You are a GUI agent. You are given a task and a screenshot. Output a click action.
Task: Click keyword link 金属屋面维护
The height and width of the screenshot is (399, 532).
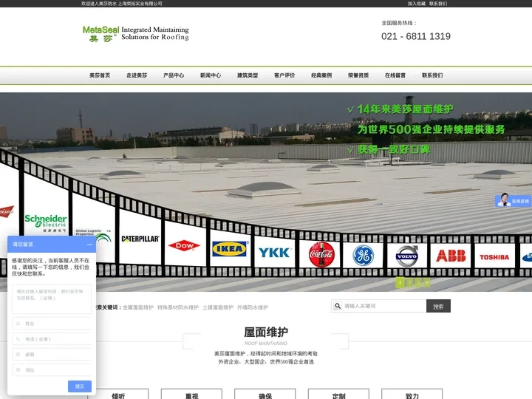point(138,307)
